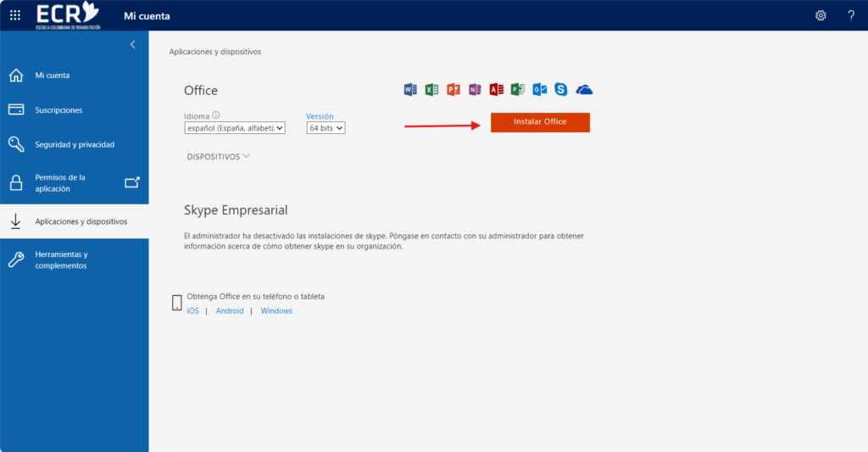Screen dimensions: 868x452
Task: Collapse the left sidebar navigation
Action: point(132,45)
